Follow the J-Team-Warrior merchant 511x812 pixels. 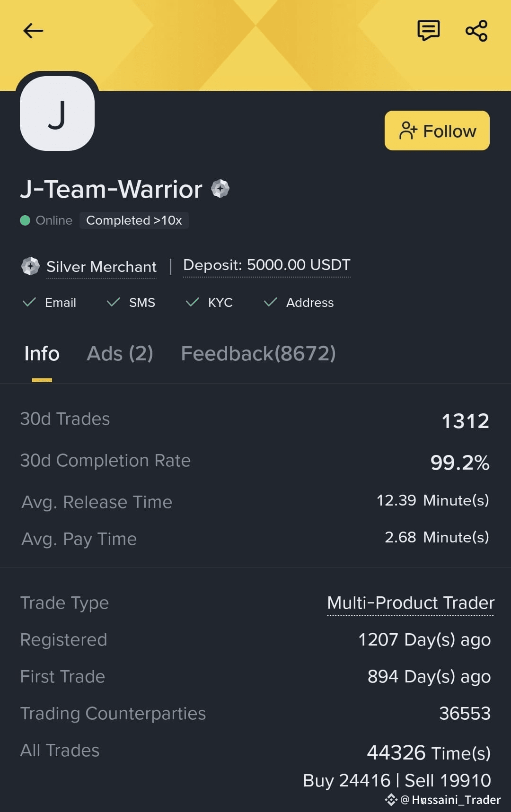(x=437, y=131)
